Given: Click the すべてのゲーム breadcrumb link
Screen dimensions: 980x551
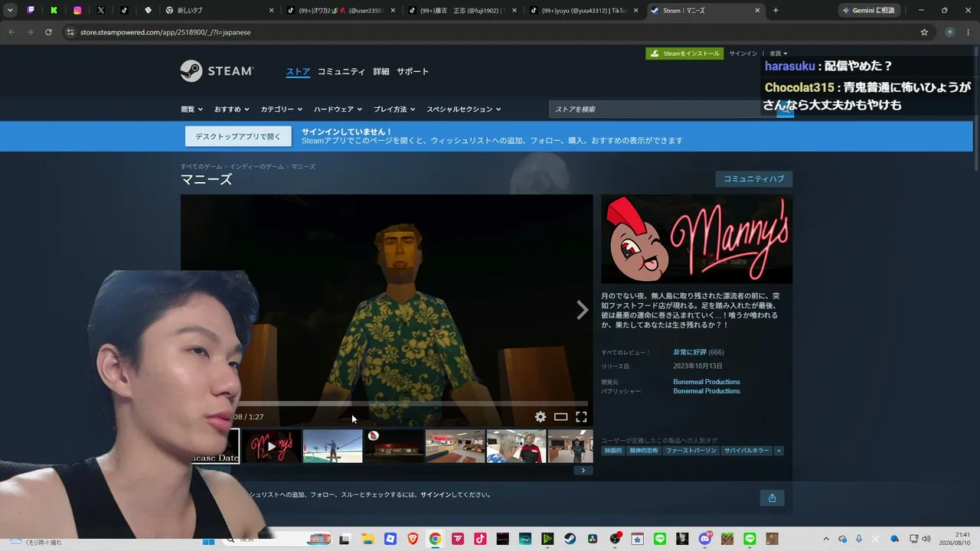Looking at the screenshot, I should coord(201,166).
